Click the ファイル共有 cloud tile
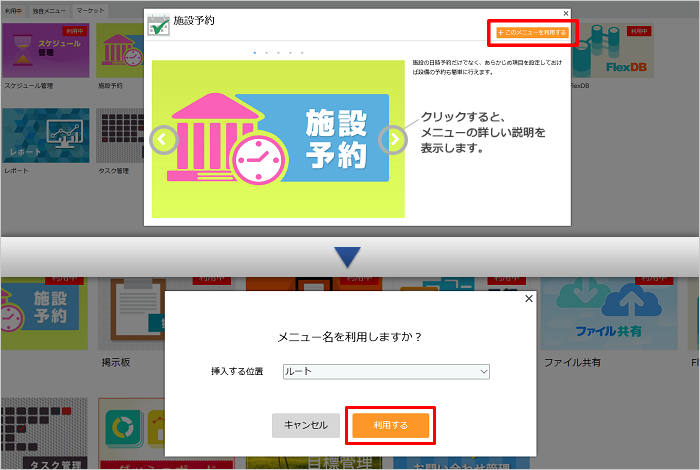 coord(608,313)
